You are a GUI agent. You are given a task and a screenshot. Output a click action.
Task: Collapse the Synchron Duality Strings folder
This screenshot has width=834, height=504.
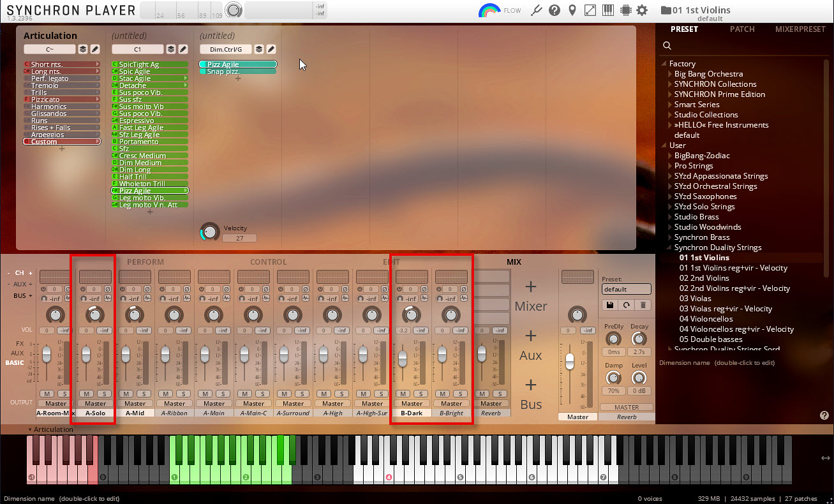pos(670,248)
